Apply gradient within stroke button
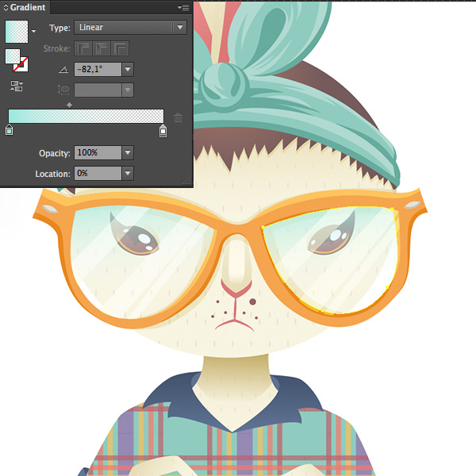The image size is (476, 476). (83, 48)
